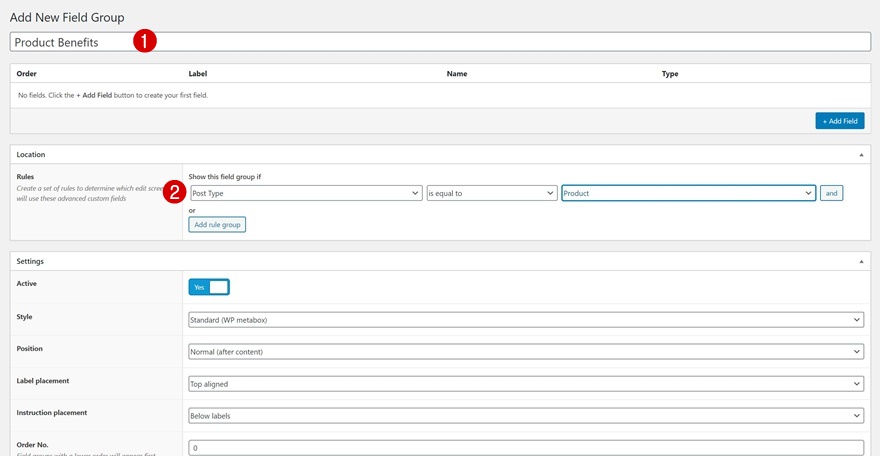Click the Label column header
Screen dimensions: 880x456
tap(198, 74)
